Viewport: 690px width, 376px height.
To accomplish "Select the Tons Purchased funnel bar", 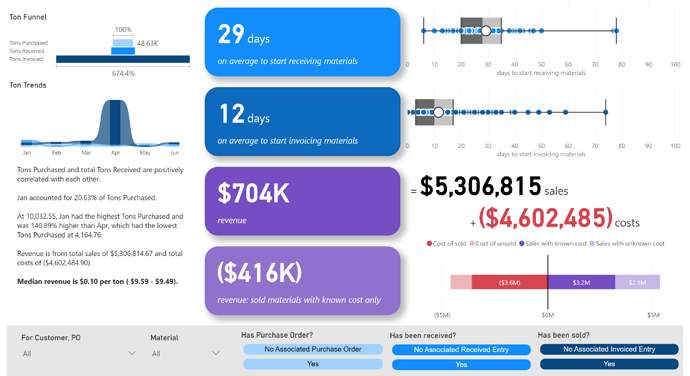I will (123, 43).
